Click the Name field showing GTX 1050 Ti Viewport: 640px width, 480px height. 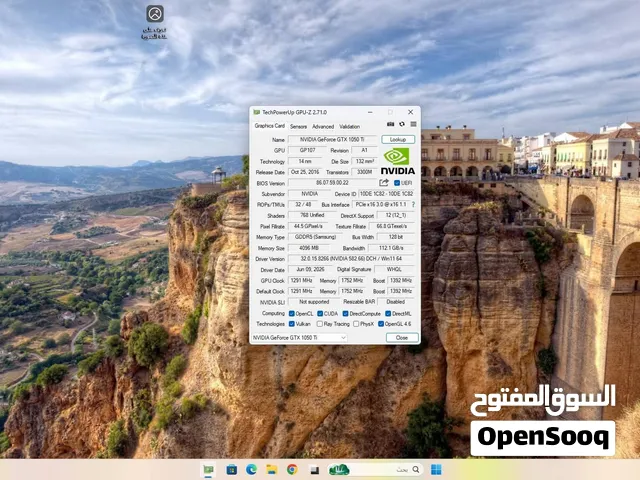pos(332,140)
